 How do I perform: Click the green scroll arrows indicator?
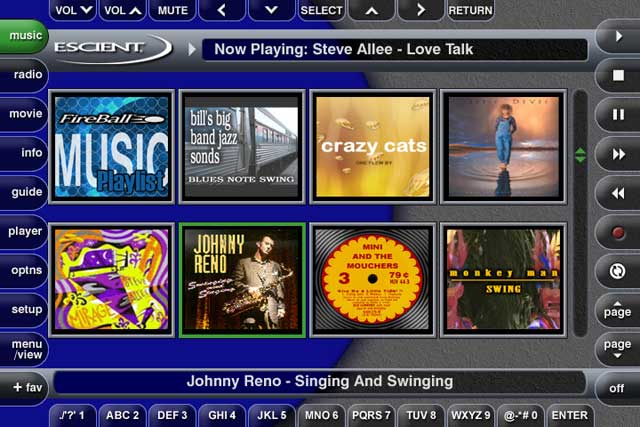(580, 155)
